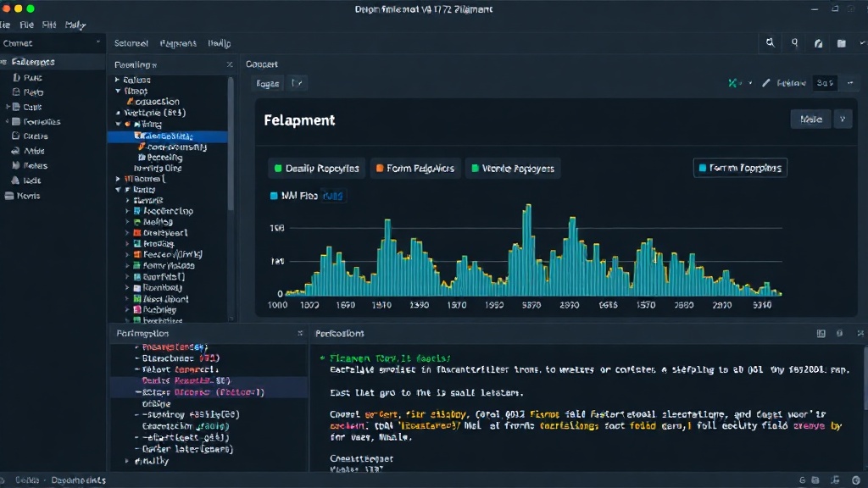This screenshot has width=868, height=488.
Task: Collapse the Uanits tree node arrow
Action: point(118,189)
